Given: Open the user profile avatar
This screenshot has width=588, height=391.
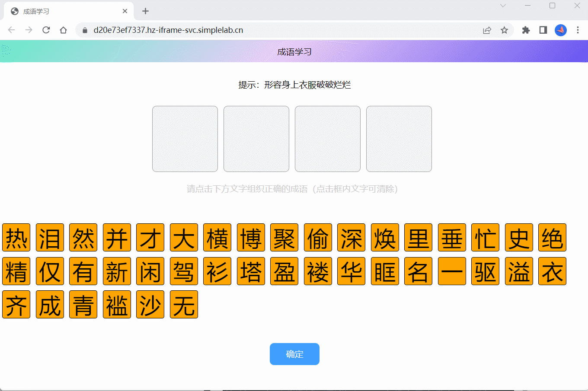Looking at the screenshot, I should [x=561, y=30].
